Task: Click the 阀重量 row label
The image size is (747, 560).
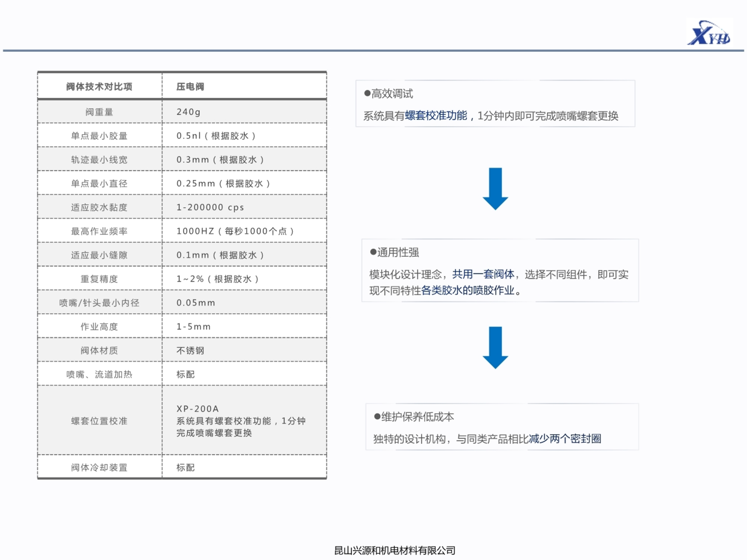Action: coord(99,112)
